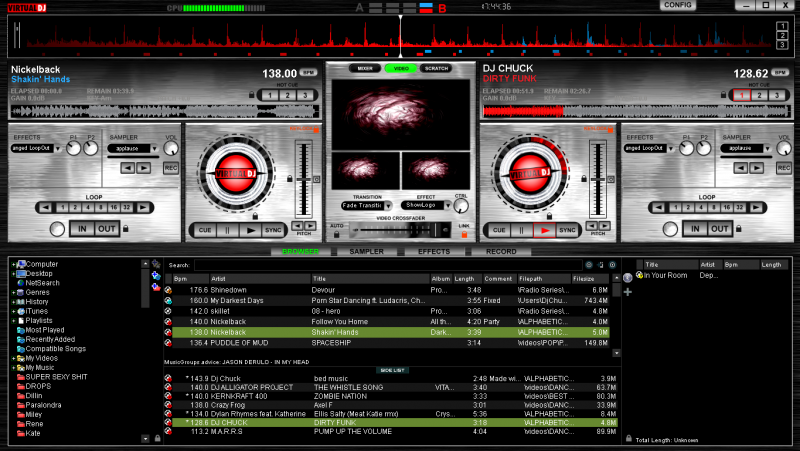Image resolution: width=800 pixels, height=451 pixels.
Task: Trigger hot cue 3 on deck B
Action: pos(777,95)
